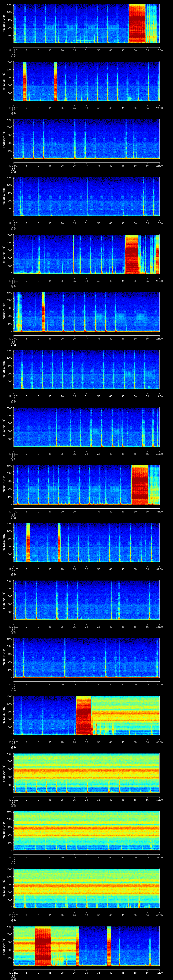Click the 19:30:00 start time label
This screenshot has width=173, height=980.
point(13,511)
